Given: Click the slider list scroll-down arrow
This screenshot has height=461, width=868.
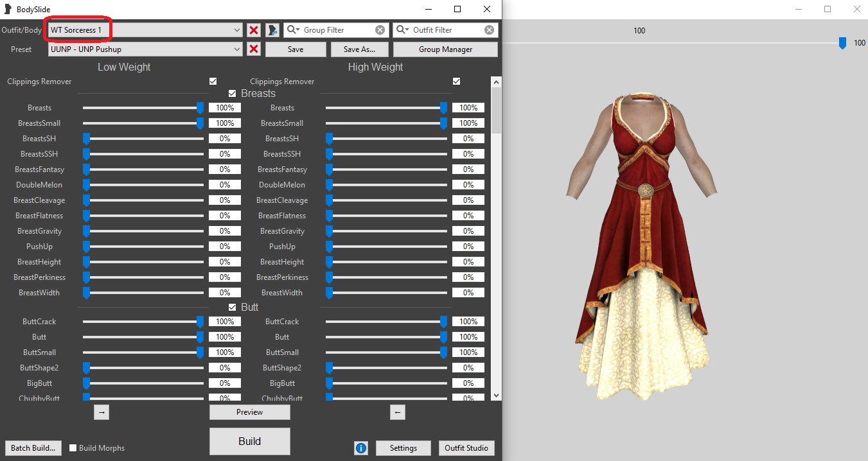Looking at the screenshot, I should (x=496, y=395).
